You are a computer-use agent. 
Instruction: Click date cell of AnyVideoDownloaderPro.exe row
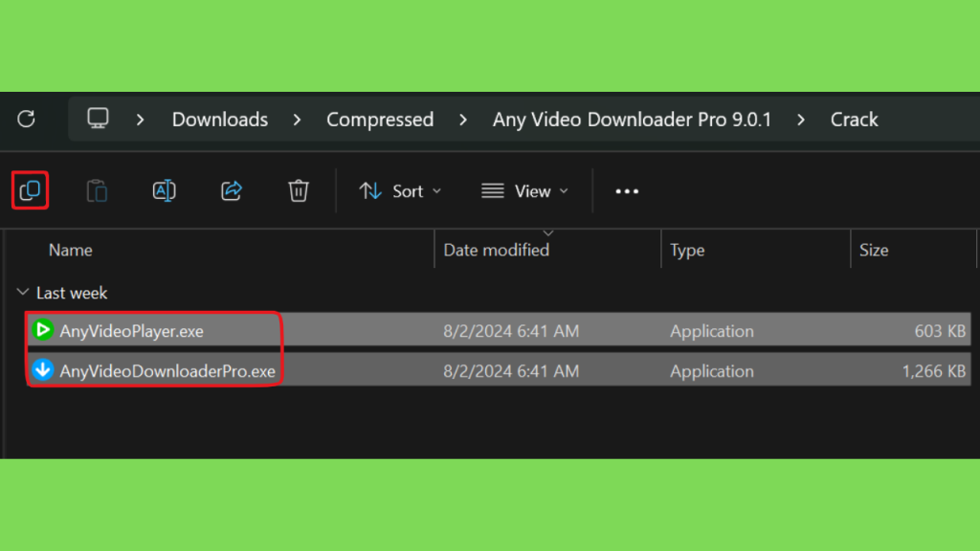(511, 371)
